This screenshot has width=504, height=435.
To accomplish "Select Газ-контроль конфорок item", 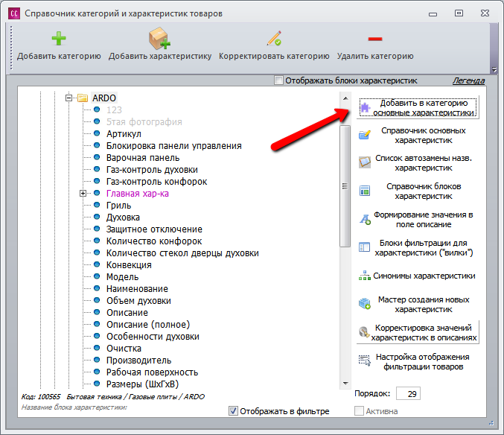I will (156, 181).
